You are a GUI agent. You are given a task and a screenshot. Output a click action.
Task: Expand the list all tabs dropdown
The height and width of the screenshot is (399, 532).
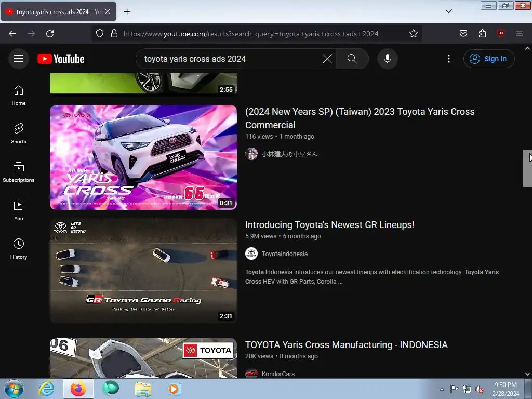449,11
